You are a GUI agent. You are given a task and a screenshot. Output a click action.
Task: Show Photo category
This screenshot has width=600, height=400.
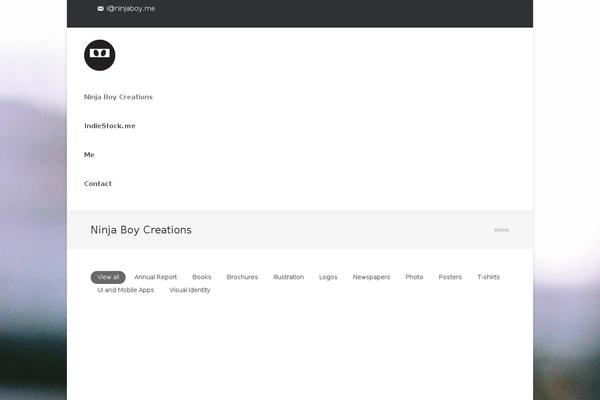point(414,277)
